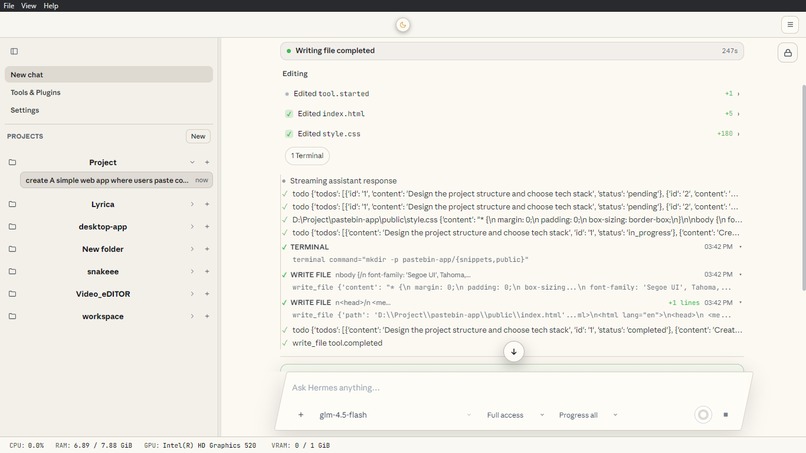
Task: Click the Project folder icon
Action: 12,162
